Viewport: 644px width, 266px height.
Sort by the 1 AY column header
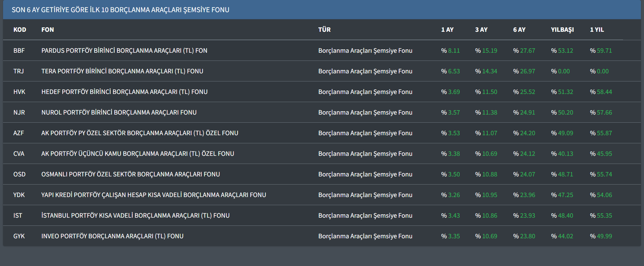[x=447, y=30]
